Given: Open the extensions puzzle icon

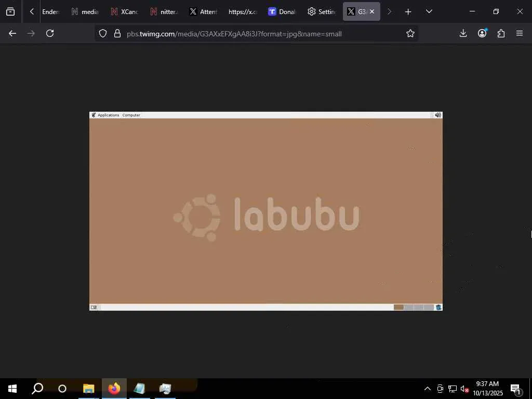Looking at the screenshot, I should (501, 33).
